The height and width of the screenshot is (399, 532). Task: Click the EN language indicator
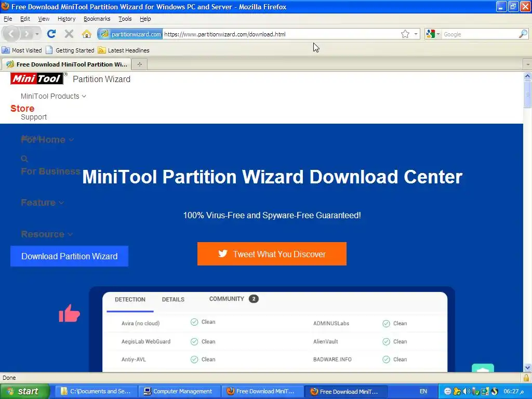[423, 391]
